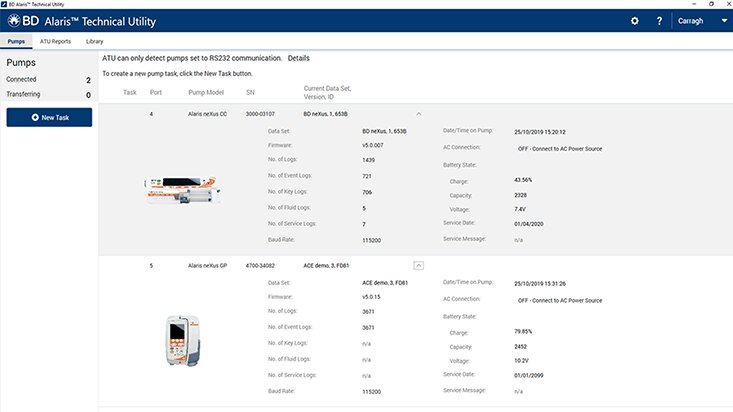Go to the Library tab
Image resolution: width=733 pixels, height=412 pixels.
click(94, 41)
